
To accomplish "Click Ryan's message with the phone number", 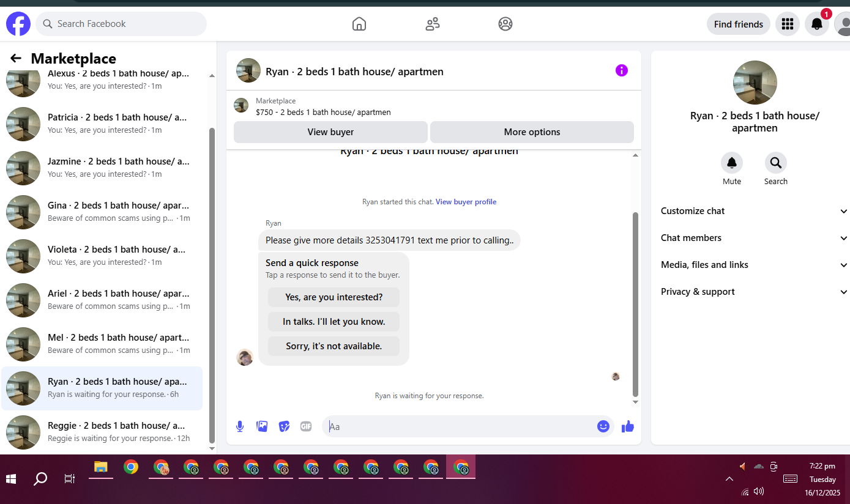I will (x=389, y=240).
